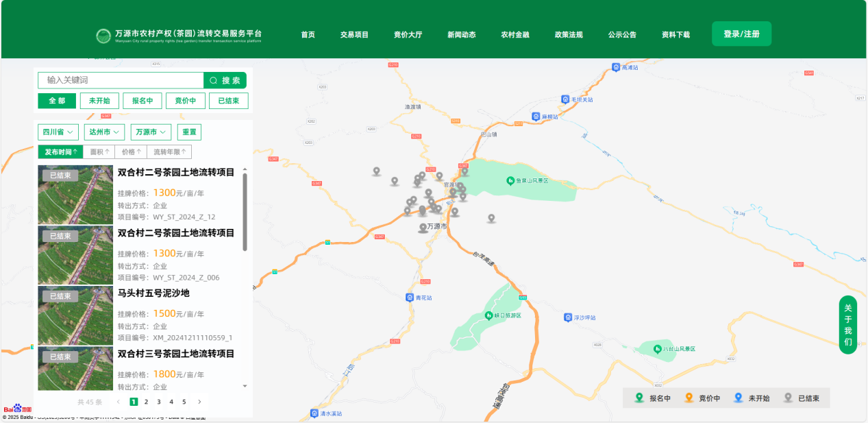
Task: Click the 登录/注册 button
Action: (x=741, y=34)
